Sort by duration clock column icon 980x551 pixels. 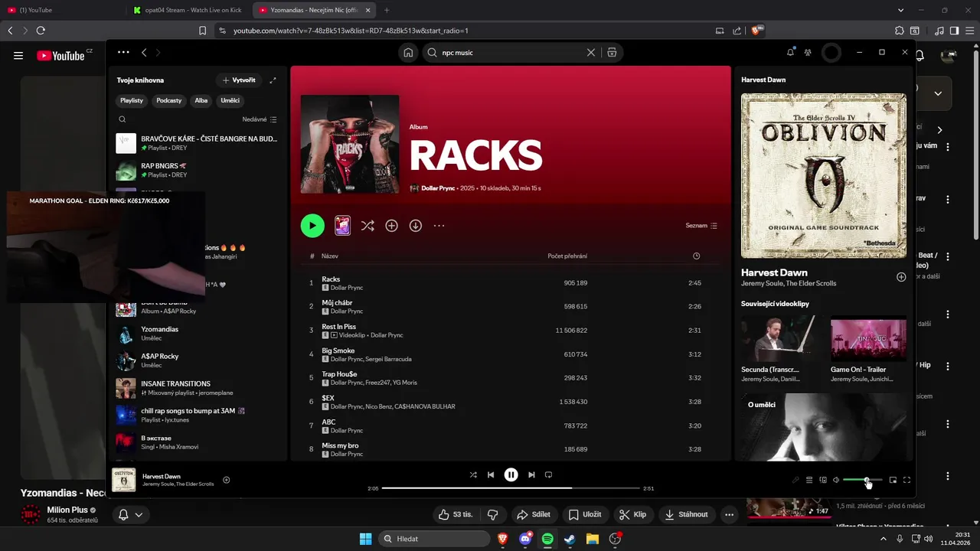coord(696,256)
